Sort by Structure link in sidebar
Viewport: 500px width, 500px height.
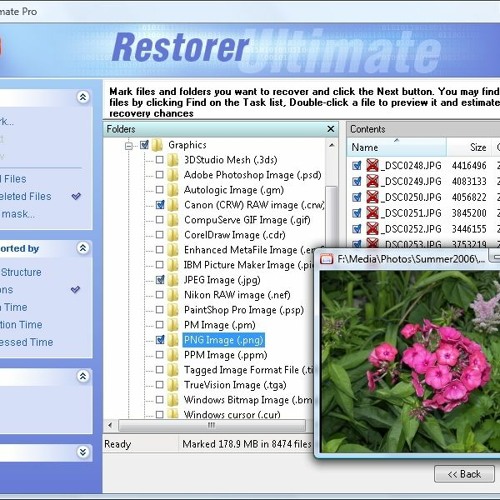point(21,272)
